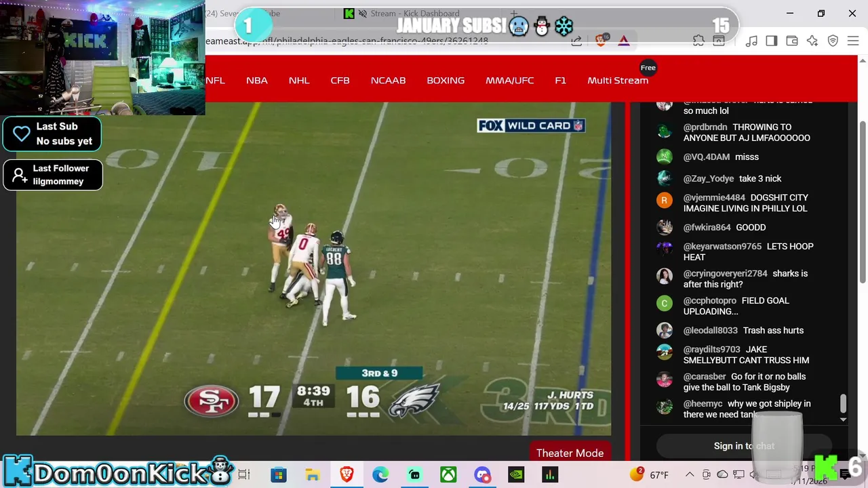Click the avatar next to @vjemmie4484
868x488 pixels.
coord(665,200)
